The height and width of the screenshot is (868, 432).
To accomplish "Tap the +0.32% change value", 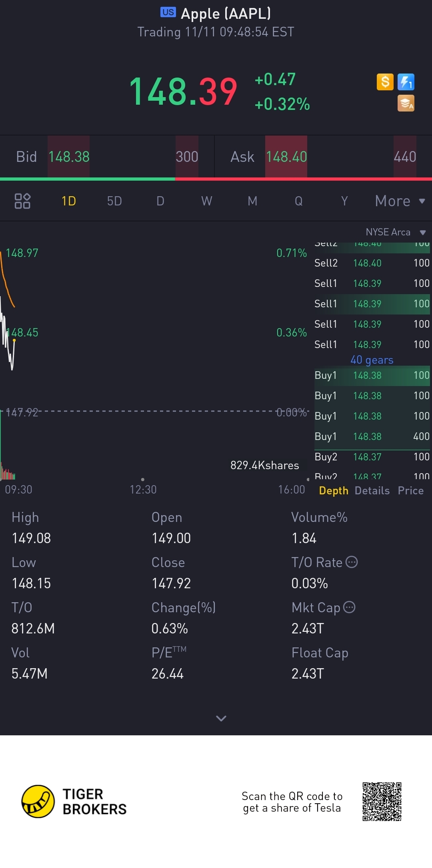I will 282,104.
